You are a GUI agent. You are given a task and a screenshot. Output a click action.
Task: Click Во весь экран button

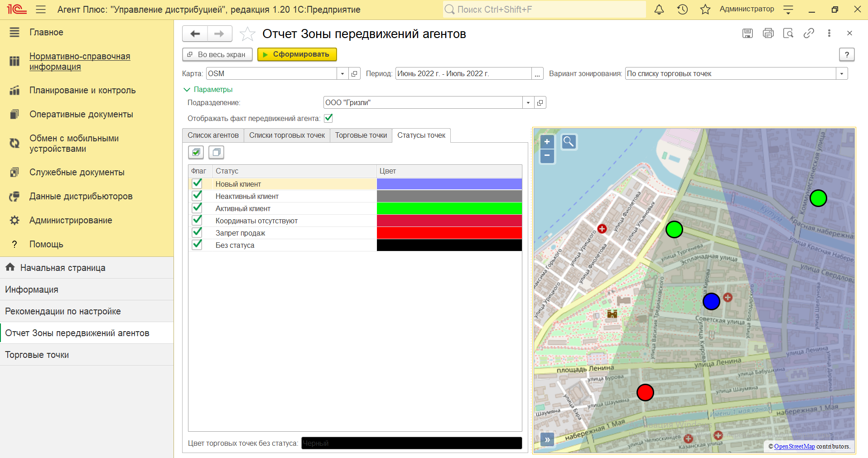pos(217,54)
